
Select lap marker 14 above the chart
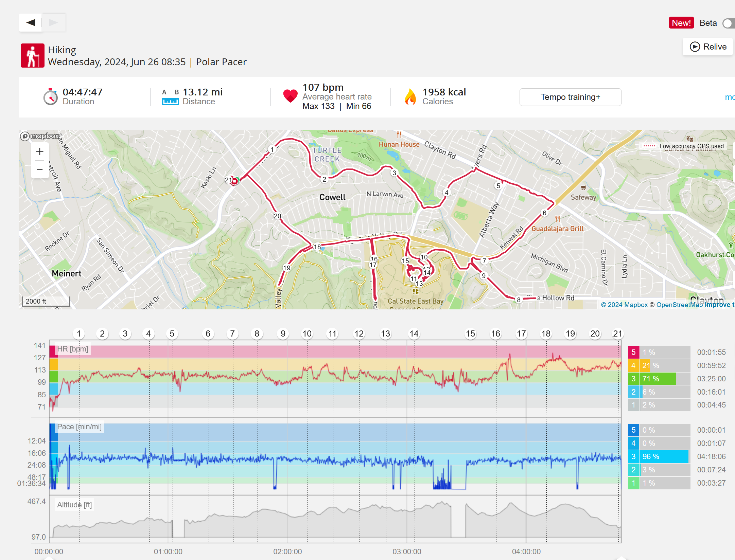(414, 334)
